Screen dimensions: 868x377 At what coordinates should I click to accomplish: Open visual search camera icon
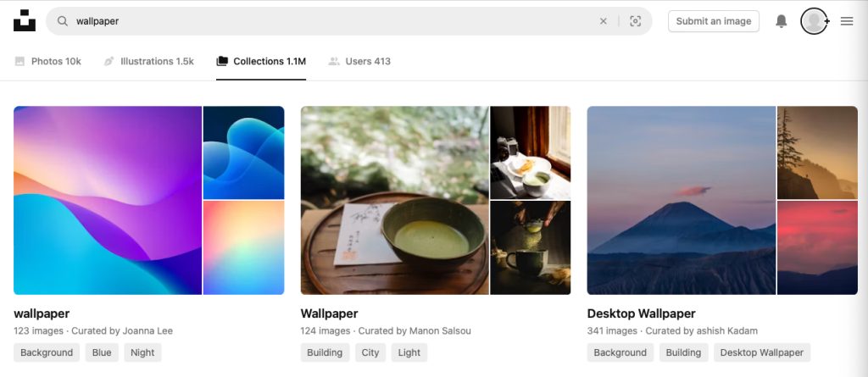click(635, 21)
